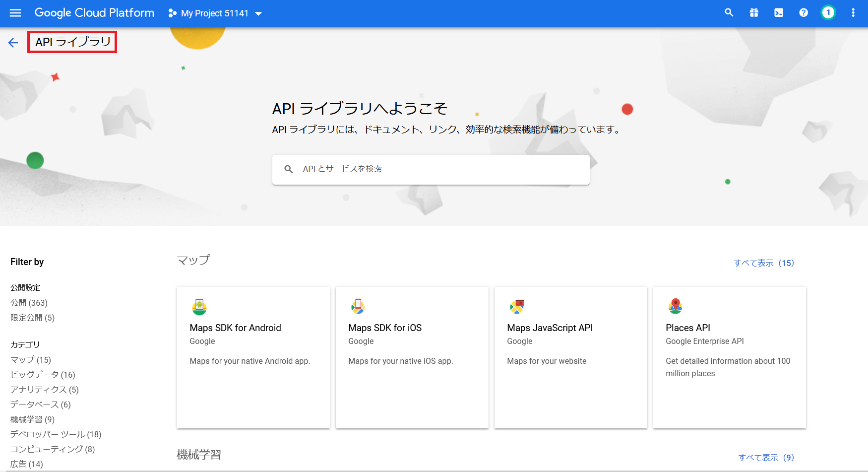Open notifications badge showing 1

click(x=828, y=13)
